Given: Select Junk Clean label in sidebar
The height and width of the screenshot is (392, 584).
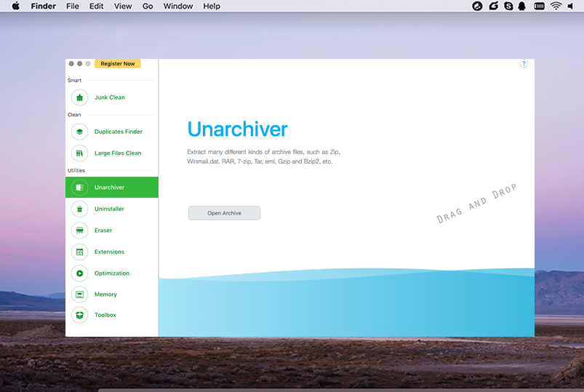Looking at the screenshot, I should [110, 97].
